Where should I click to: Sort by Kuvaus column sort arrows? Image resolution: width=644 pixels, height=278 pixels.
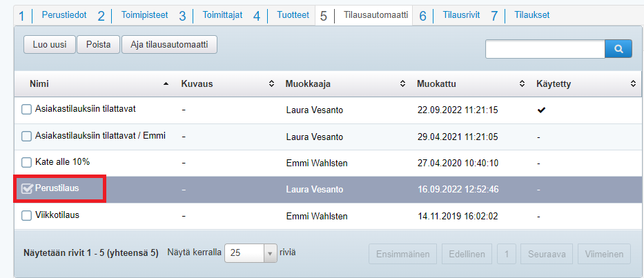click(271, 83)
